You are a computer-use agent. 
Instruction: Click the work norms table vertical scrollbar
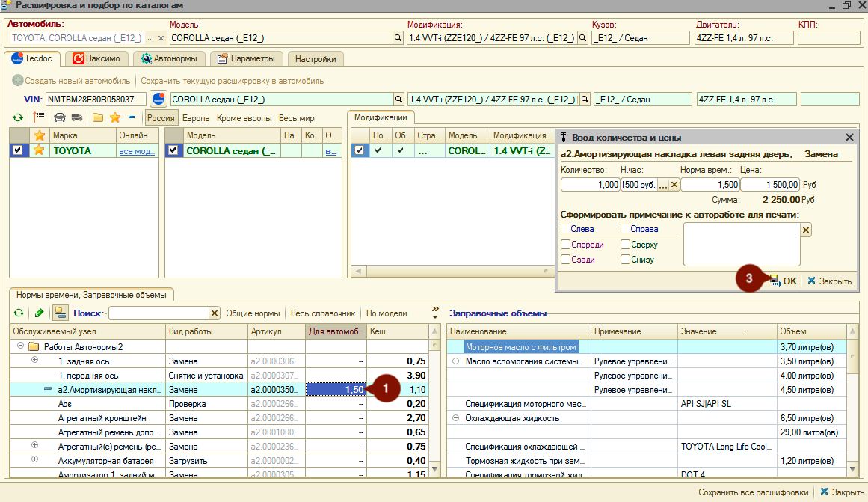tap(434, 400)
